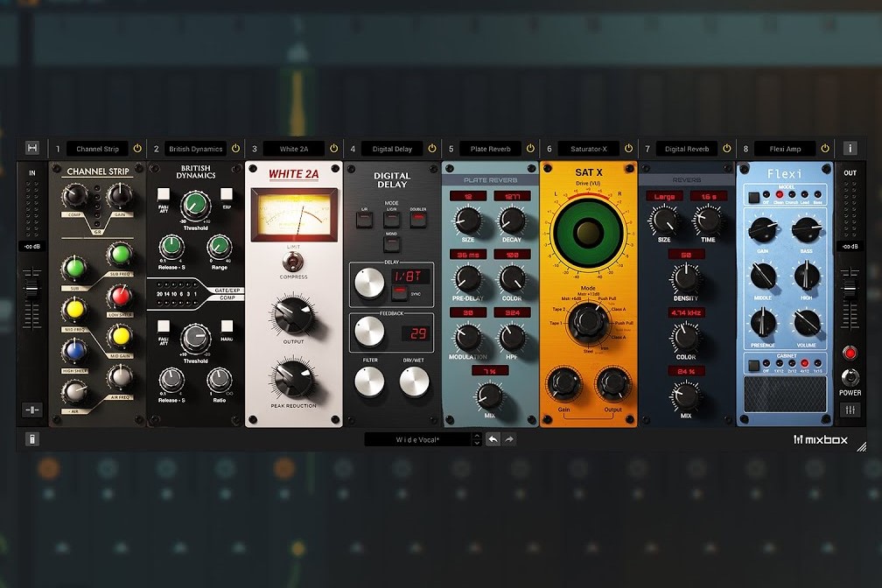
Task: Click the IN level fader
Action: [x=32, y=290]
